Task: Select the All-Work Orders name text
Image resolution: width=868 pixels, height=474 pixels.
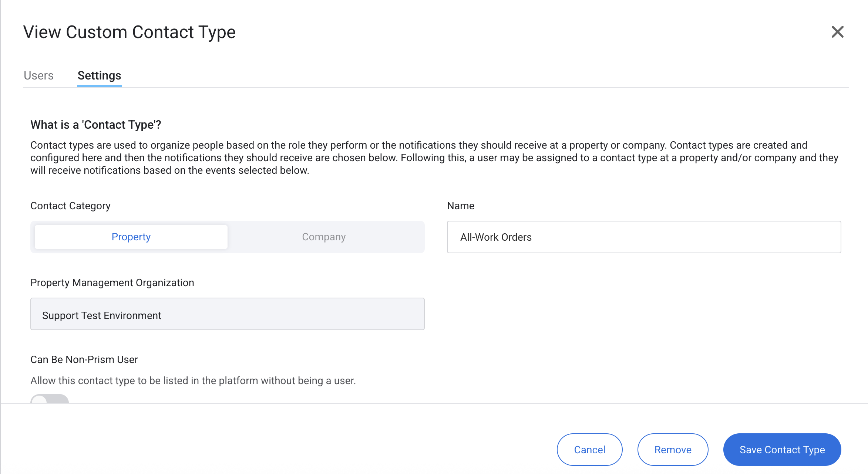Action: (x=496, y=237)
